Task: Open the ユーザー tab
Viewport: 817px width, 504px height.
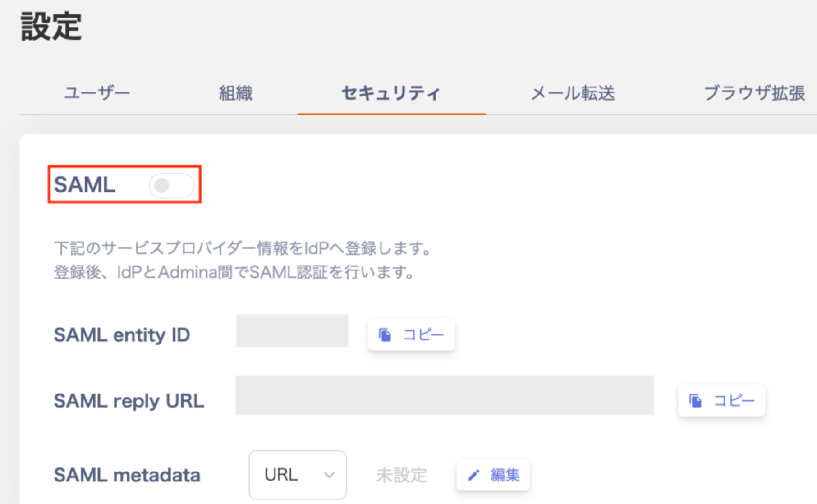Action: coord(97,93)
